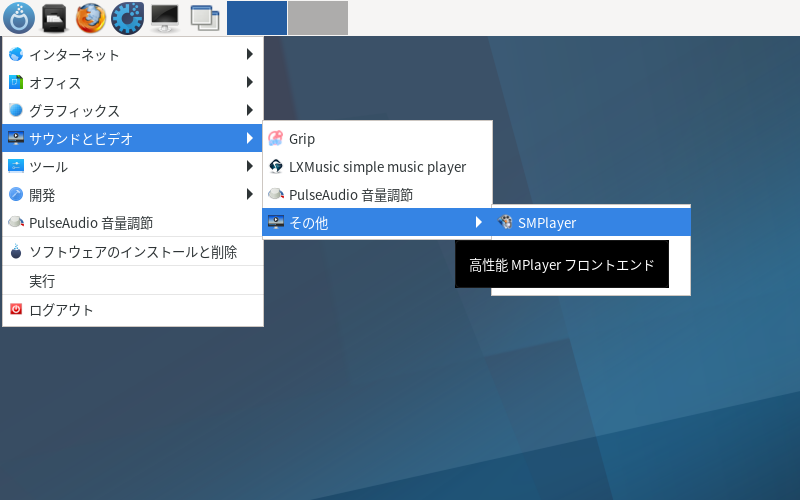Image resolution: width=800 pixels, height=500 pixels.
Task: Click the LXMusic headphone icon
Action: tap(276, 166)
